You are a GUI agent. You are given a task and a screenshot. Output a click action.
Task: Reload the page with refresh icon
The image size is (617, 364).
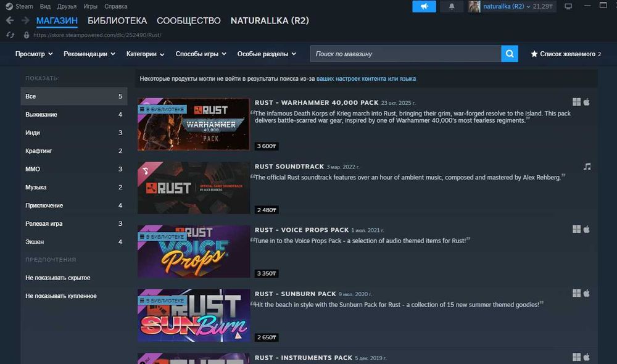[10, 35]
